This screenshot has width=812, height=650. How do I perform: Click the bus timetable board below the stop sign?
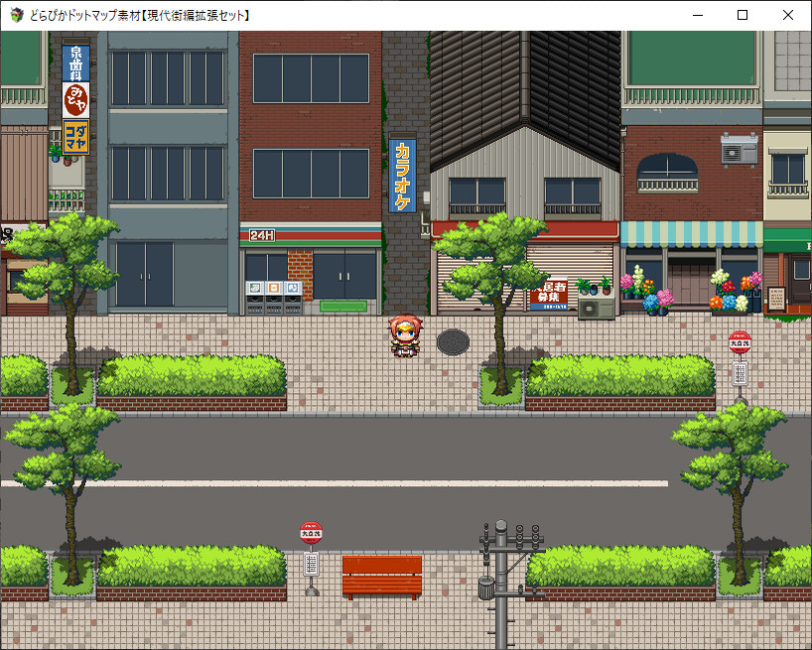point(740,375)
